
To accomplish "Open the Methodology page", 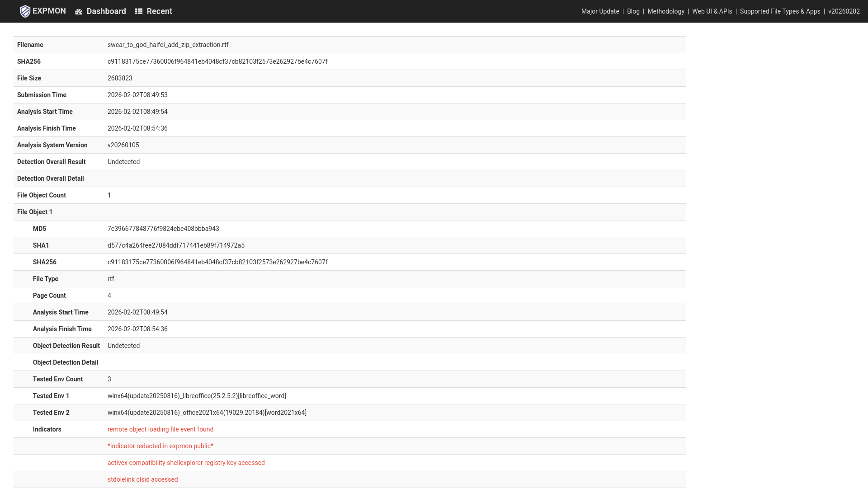I will [665, 11].
